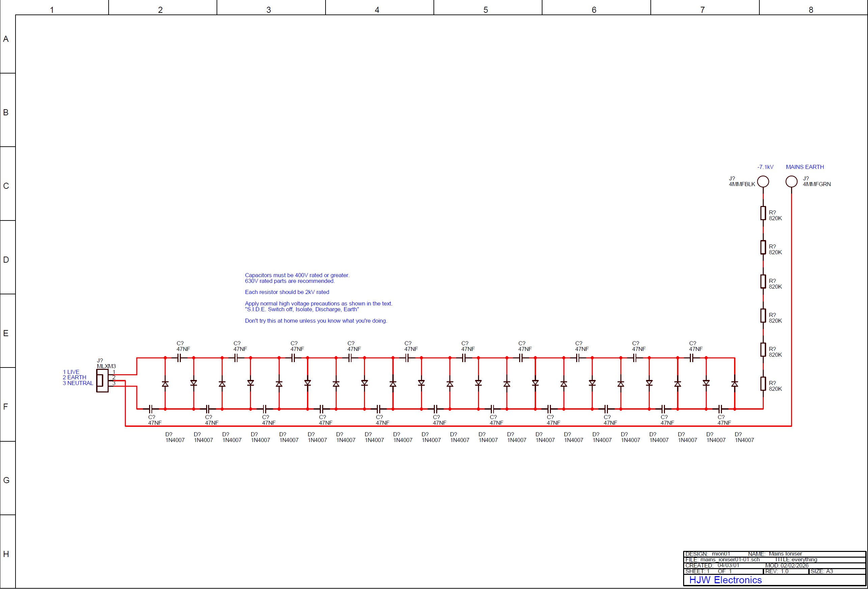Select the leftmost 1N4007 diode symbol
The height and width of the screenshot is (589, 868).
click(165, 384)
